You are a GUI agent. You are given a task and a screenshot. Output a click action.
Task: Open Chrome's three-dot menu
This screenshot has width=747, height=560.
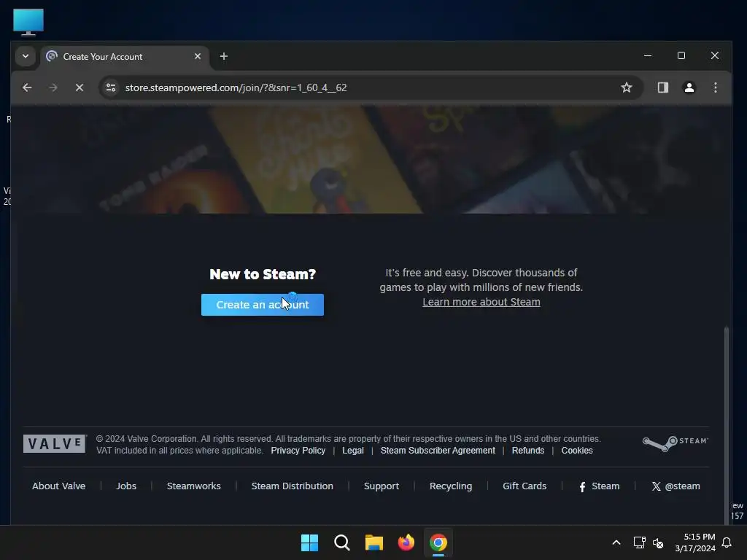716,87
